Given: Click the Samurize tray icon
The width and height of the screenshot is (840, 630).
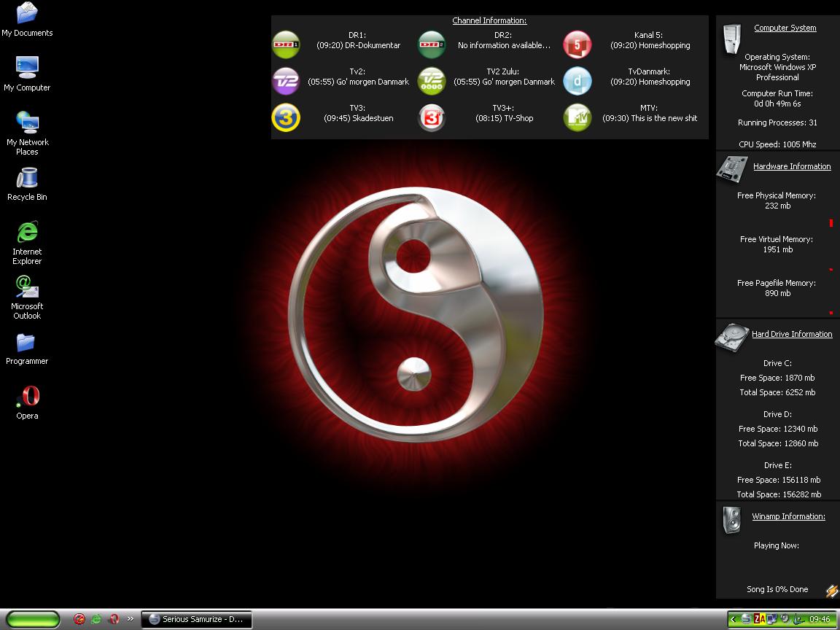Looking at the screenshot, I should tap(746, 619).
